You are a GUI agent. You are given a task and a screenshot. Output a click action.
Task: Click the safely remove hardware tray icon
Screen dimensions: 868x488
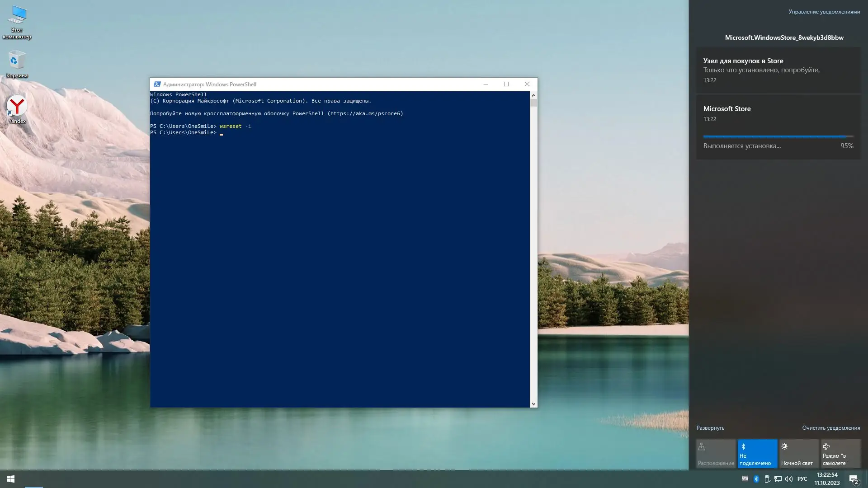767,479
